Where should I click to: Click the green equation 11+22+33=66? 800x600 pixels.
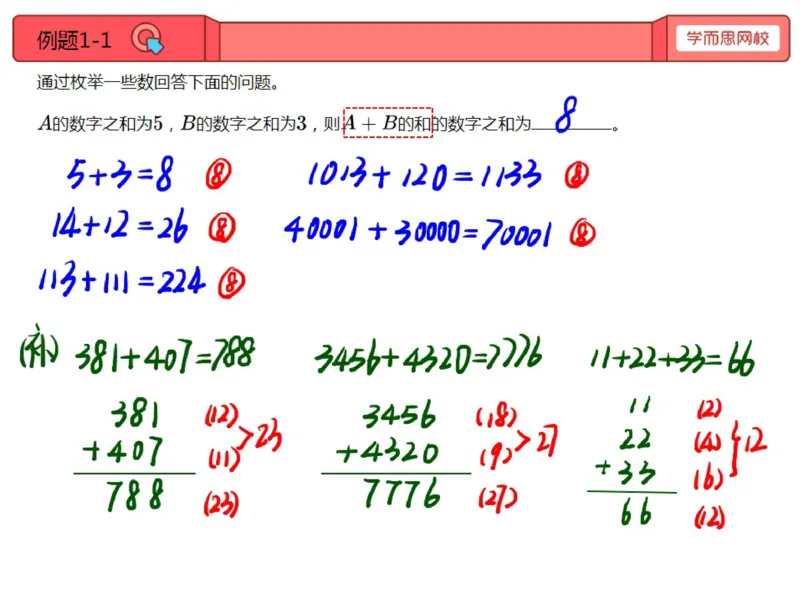click(x=672, y=360)
